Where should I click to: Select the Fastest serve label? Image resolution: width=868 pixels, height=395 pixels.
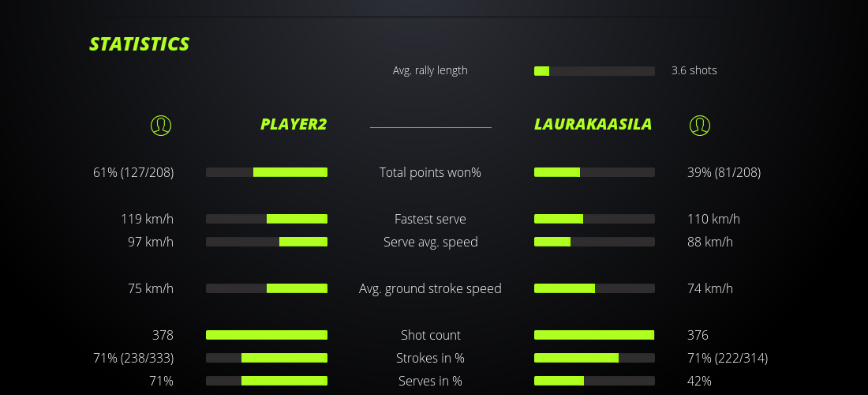(x=430, y=219)
